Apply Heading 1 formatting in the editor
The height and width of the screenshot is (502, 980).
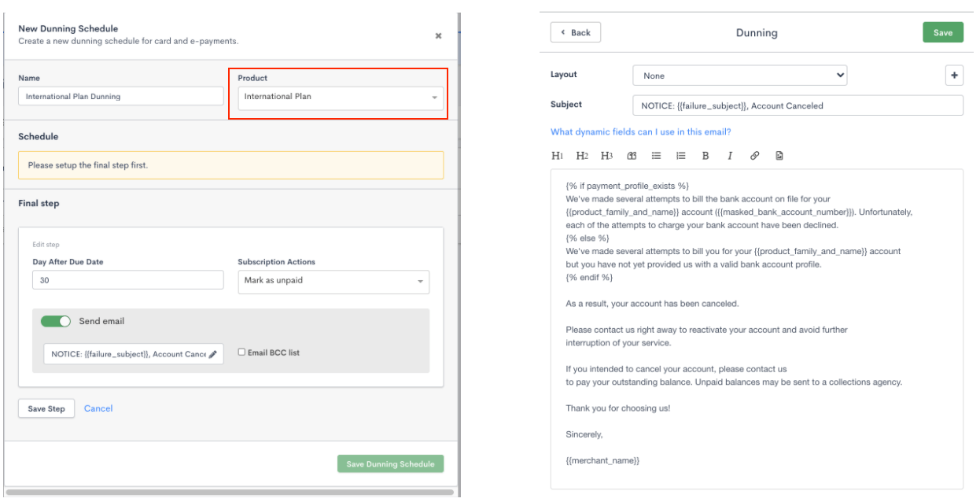click(557, 156)
